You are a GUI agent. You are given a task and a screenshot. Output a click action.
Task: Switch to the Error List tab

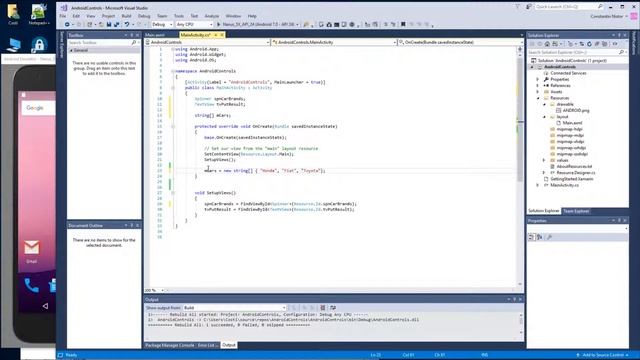[207, 345]
